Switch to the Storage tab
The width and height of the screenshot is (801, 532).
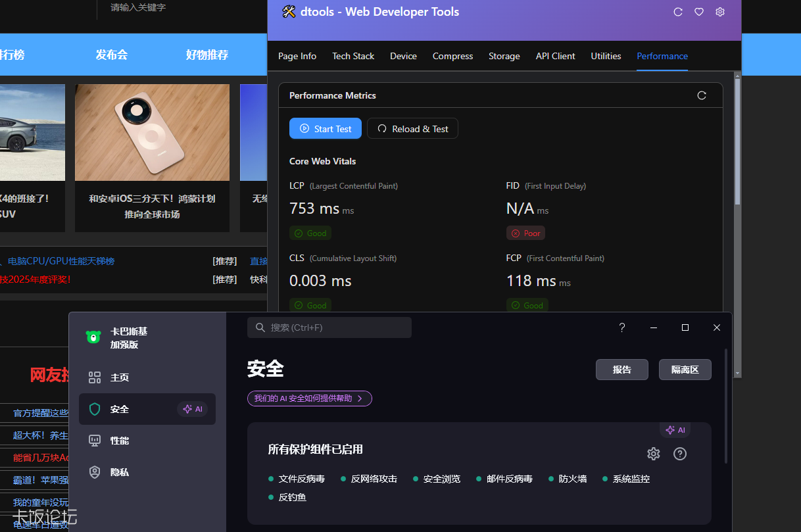coord(504,56)
